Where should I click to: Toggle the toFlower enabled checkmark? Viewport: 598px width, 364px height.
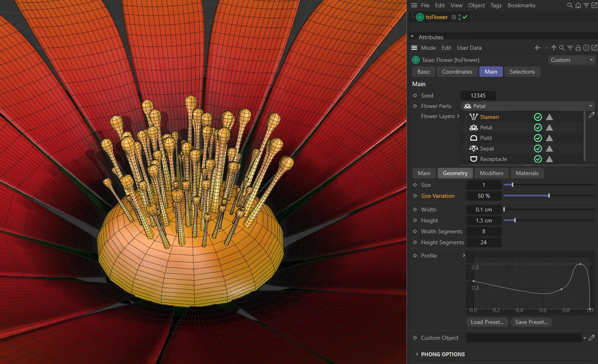tap(465, 17)
